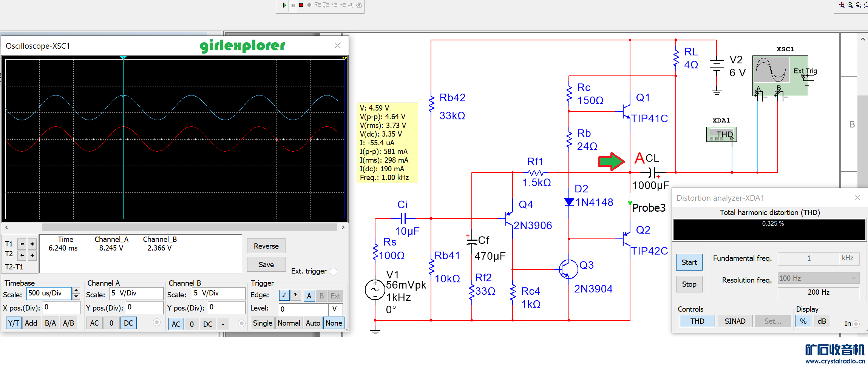Select the rising edge trigger icon
The height and width of the screenshot is (366, 868).
tap(284, 296)
